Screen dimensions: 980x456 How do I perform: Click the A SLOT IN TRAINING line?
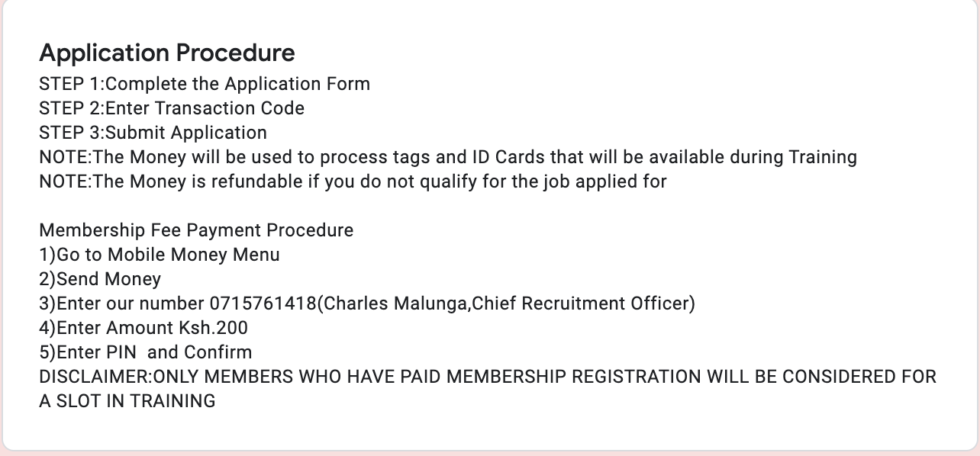[127, 401]
